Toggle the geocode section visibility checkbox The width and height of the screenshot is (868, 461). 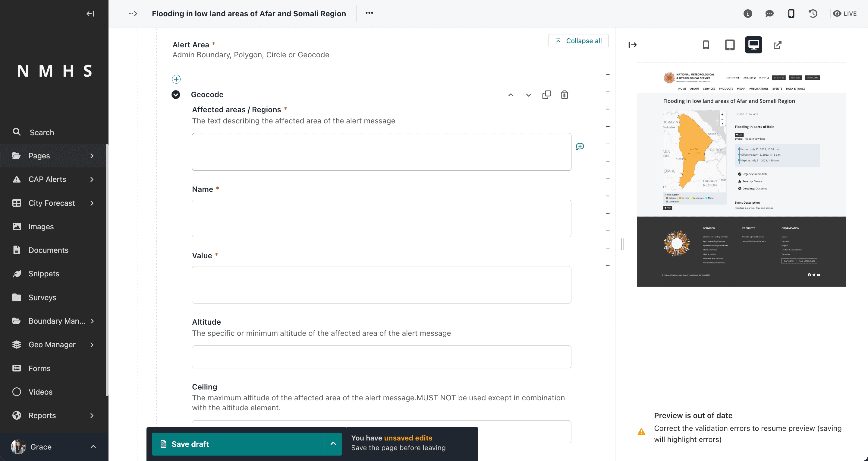[x=176, y=94]
